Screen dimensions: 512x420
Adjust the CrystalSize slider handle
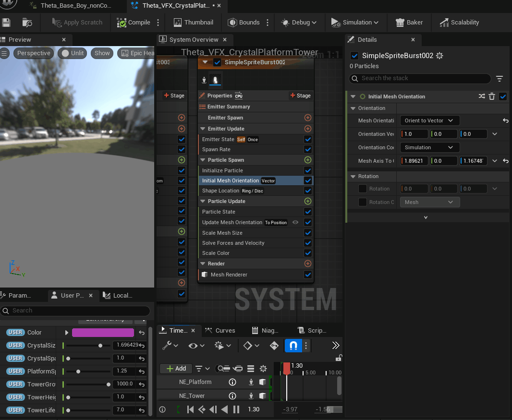point(100,345)
